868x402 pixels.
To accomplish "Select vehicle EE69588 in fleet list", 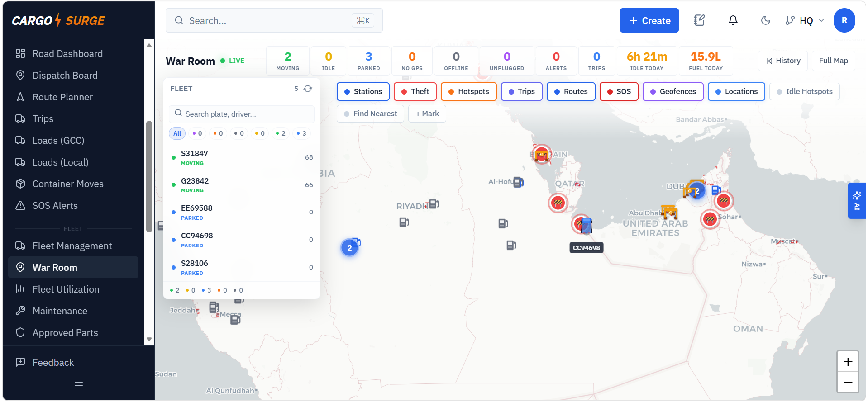I will tap(242, 212).
